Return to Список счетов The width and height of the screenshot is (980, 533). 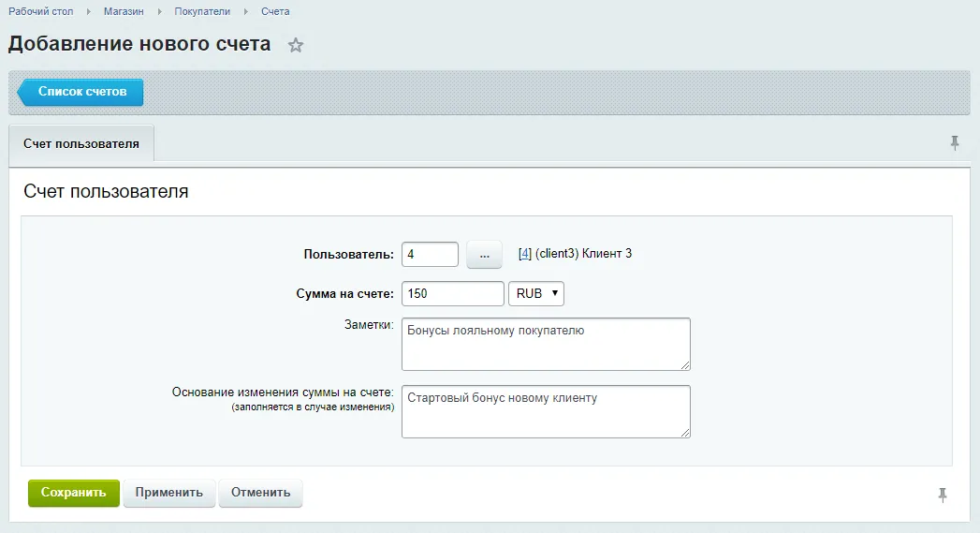pyautogui.click(x=82, y=93)
